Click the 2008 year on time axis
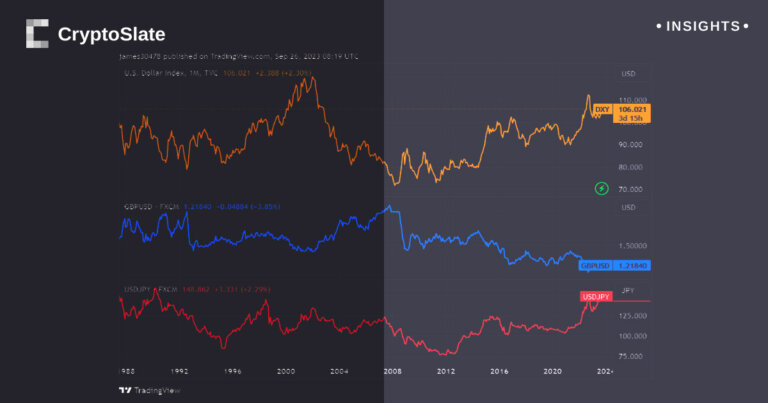Screen dimensions: 768x403 coord(393,370)
